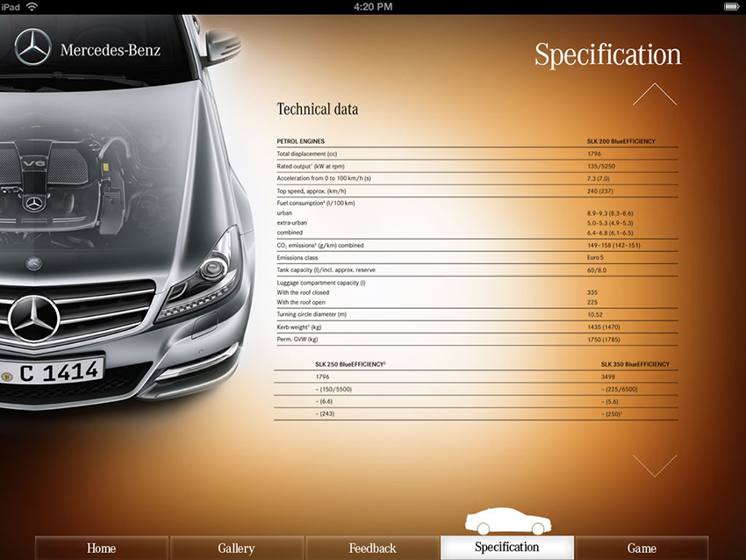The image size is (746, 560).
Task: Select the extra-urban row label
Action: (292, 223)
